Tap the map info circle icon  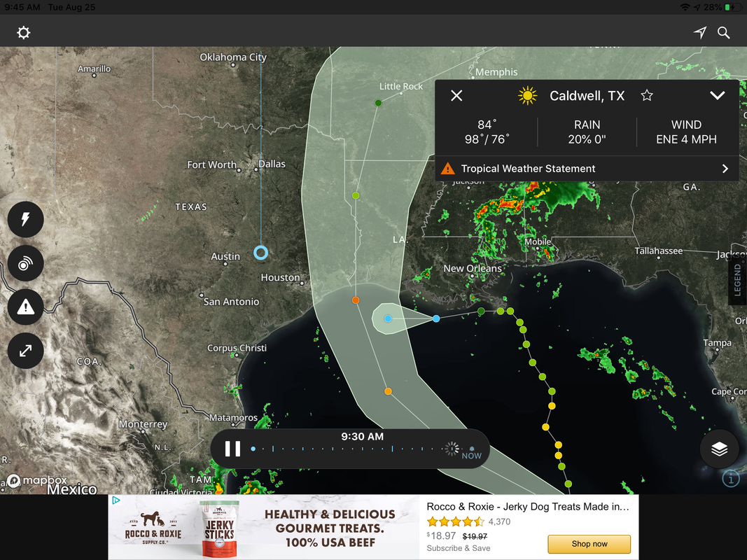coord(731,477)
